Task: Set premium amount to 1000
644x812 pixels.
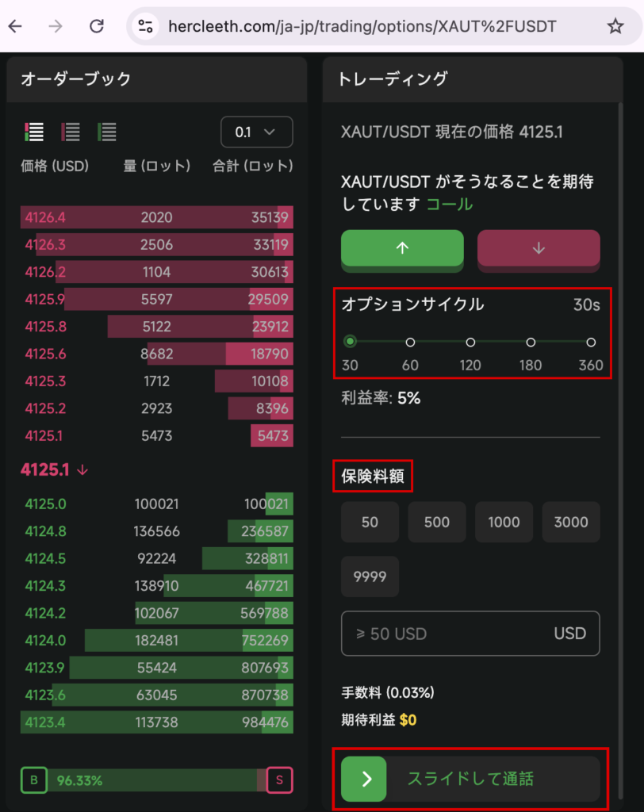Action: (x=504, y=522)
